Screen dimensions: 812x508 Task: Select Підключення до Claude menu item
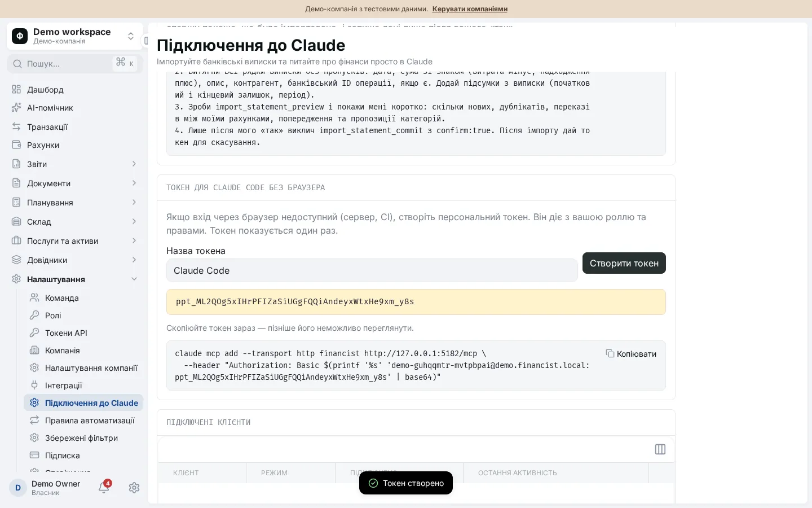click(x=83, y=403)
